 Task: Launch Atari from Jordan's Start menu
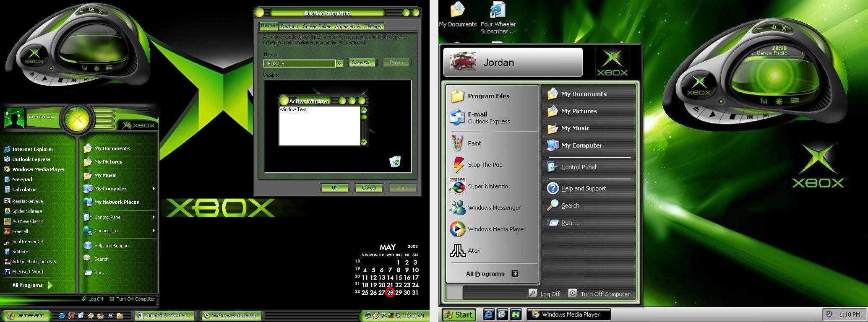tap(465, 251)
